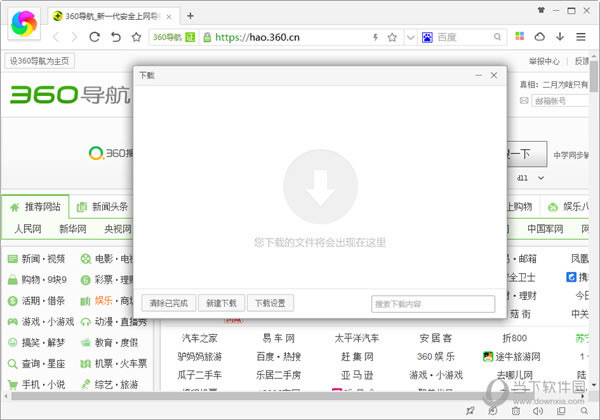This screenshot has height=420, width=600.
Task: Close the 360导航 tab
Action: (169, 17)
